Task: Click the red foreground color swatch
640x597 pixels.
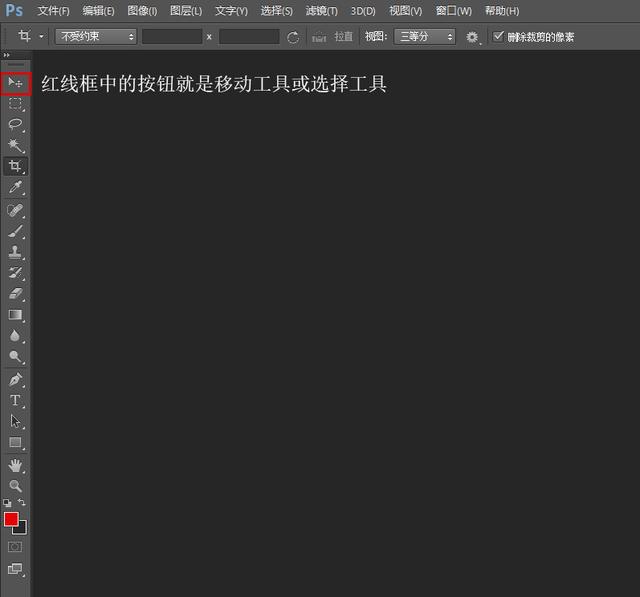Action: pyautogui.click(x=11, y=519)
